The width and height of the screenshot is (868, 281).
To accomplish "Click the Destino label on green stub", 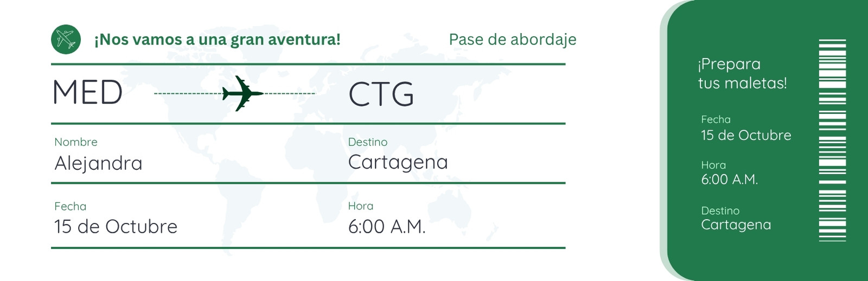I will 720,210.
